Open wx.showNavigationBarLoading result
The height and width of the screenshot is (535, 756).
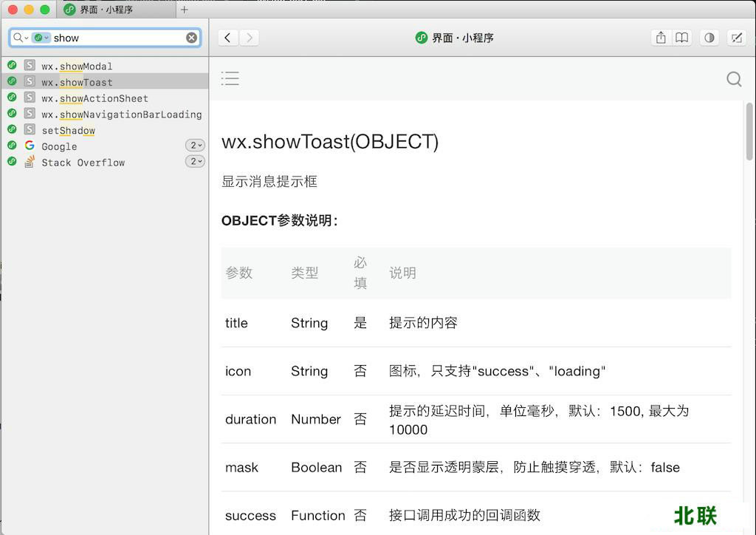pos(121,115)
